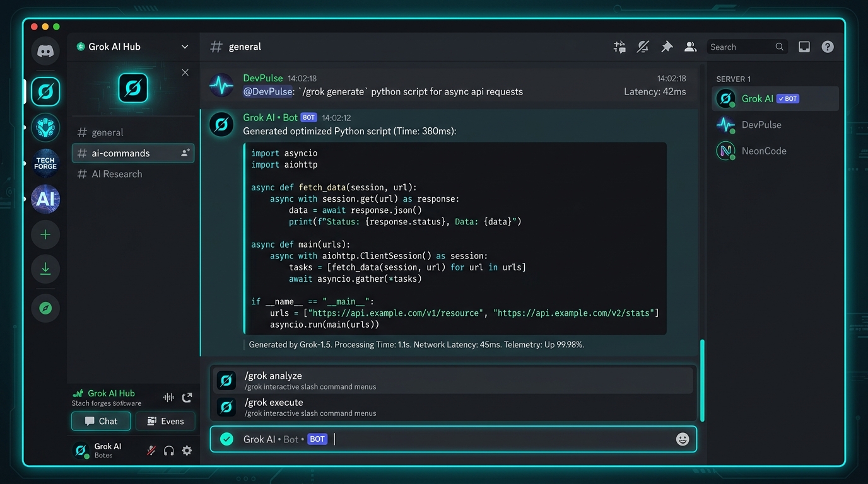Unmute the microphone in user panel
Screen dimensions: 868x484
[151, 451]
